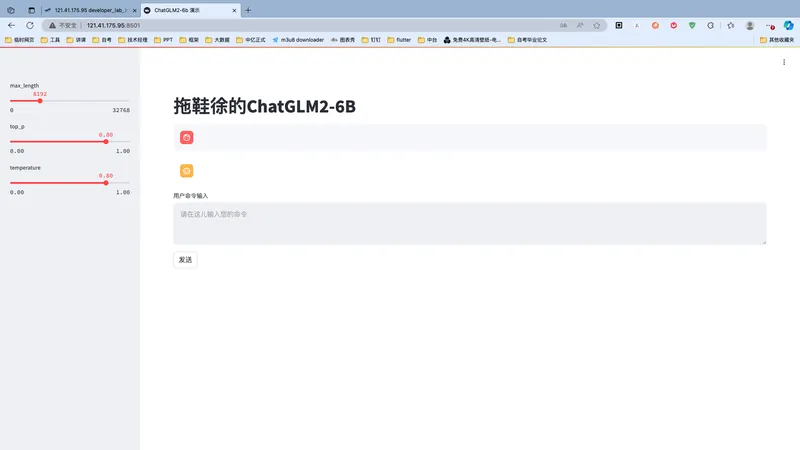The height and width of the screenshot is (450, 800).
Task: Open Streamlit three-dot main menu
Action: tap(784, 62)
